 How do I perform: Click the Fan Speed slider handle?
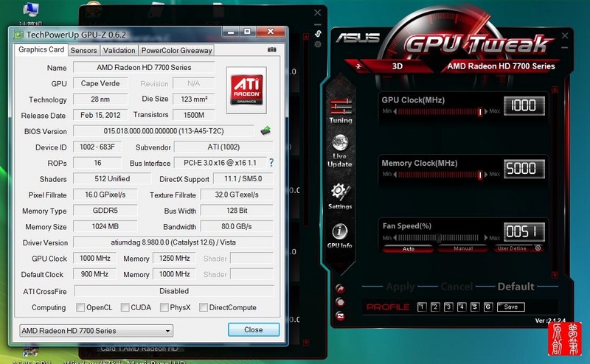click(439, 238)
